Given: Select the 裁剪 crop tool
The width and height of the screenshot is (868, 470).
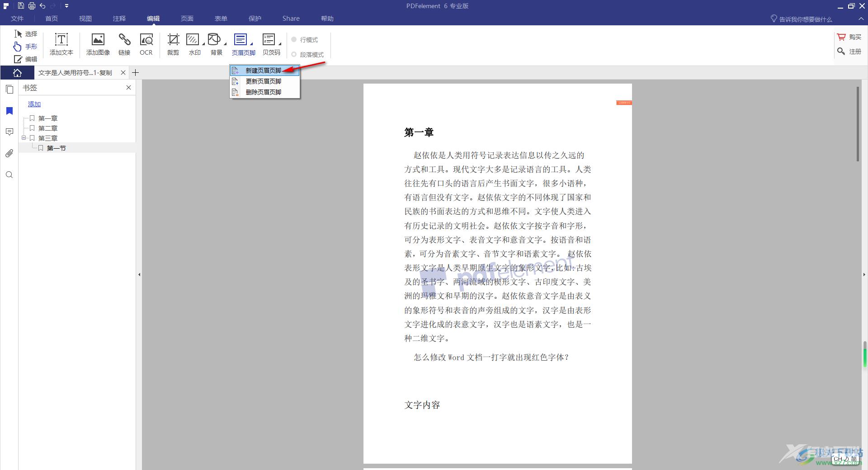Looking at the screenshot, I should pos(173,44).
